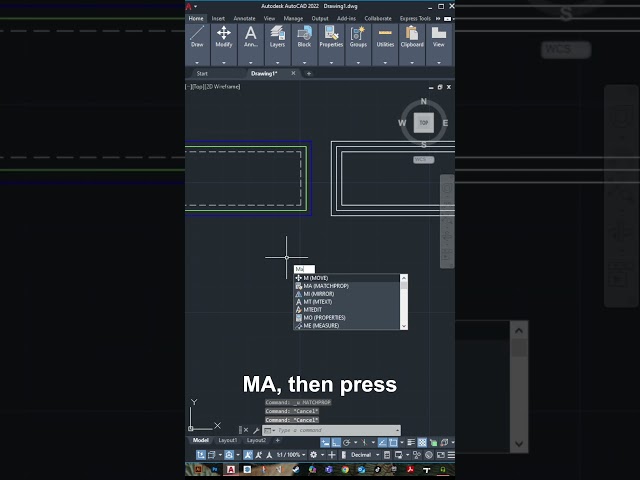Expand the Modify ribbon panel
The image size is (640, 480).
pyautogui.click(x=224, y=63)
